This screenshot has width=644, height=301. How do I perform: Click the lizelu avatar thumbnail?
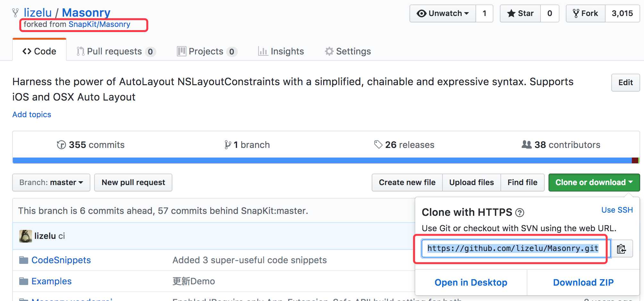pos(25,236)
